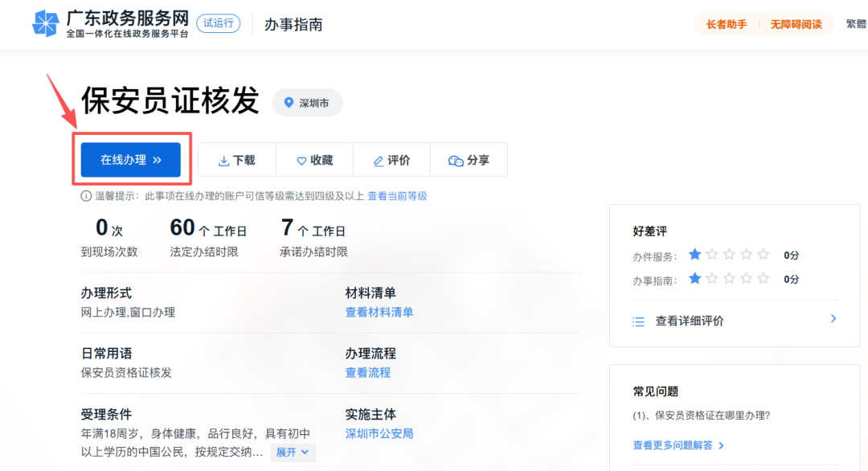
Task: Give 办件服务 a five-star rating
Action: (764, 254)
